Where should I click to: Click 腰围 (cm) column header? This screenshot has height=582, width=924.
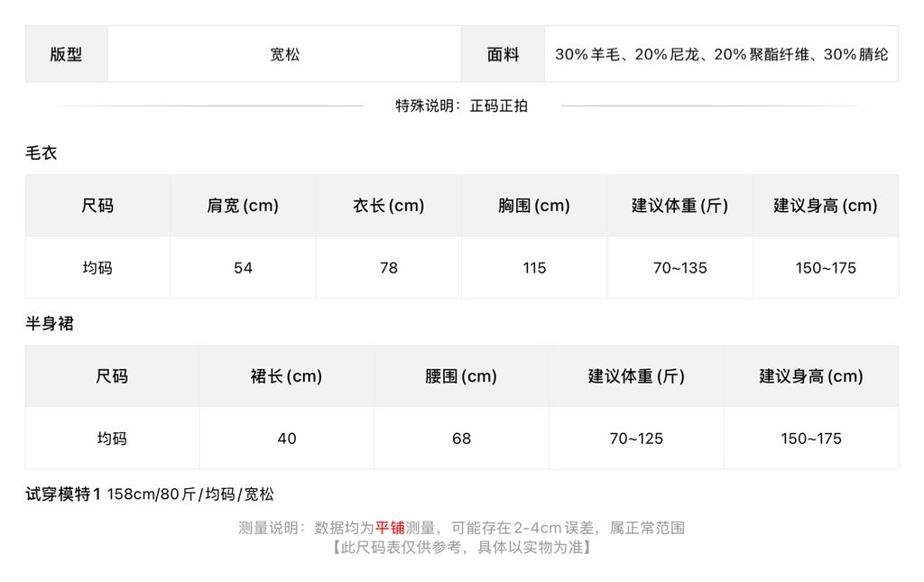(461, 376)
